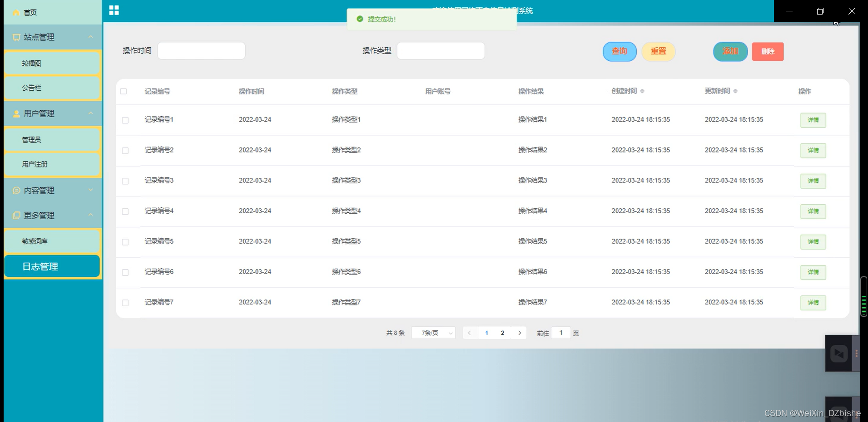Click the user icon next to 用户管理
Viewport: 868px width, 422px height.
click(x=15, y=113)
